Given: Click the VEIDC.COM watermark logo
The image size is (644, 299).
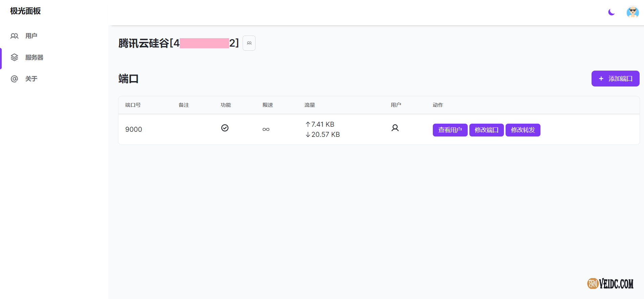Looking at the screenshot, I should (x=610, y=283).
